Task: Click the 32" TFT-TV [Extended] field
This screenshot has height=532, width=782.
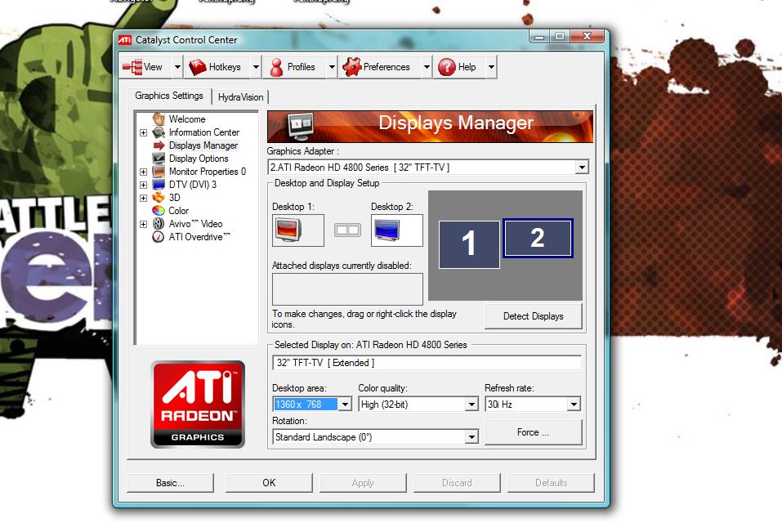Action: (x=427, y=363)
